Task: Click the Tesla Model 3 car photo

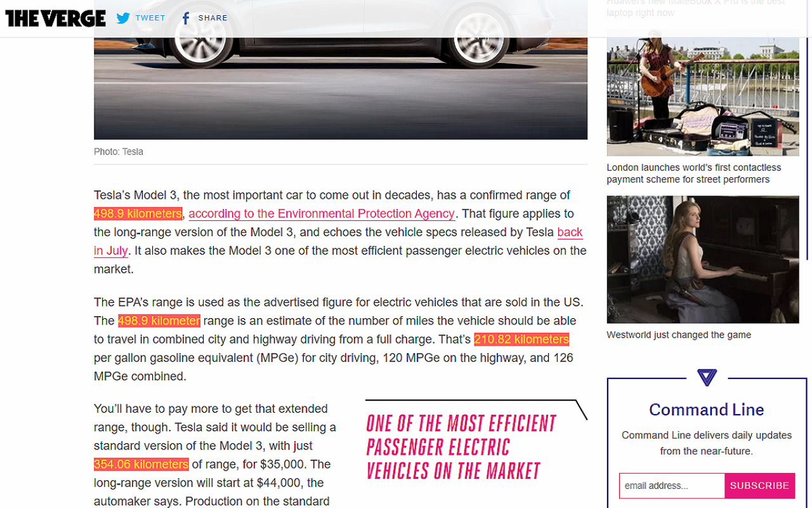Action: [341, 70]
